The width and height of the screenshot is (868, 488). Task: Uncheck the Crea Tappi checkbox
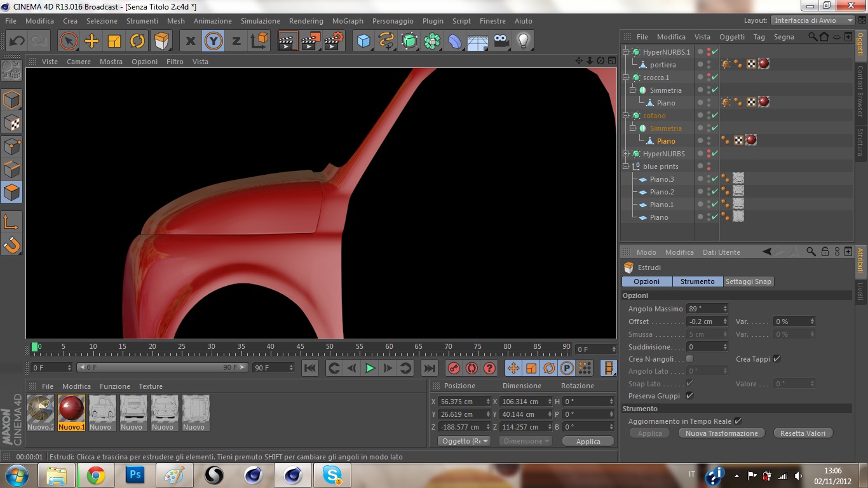pyautogui.click(x=776, y=359)
